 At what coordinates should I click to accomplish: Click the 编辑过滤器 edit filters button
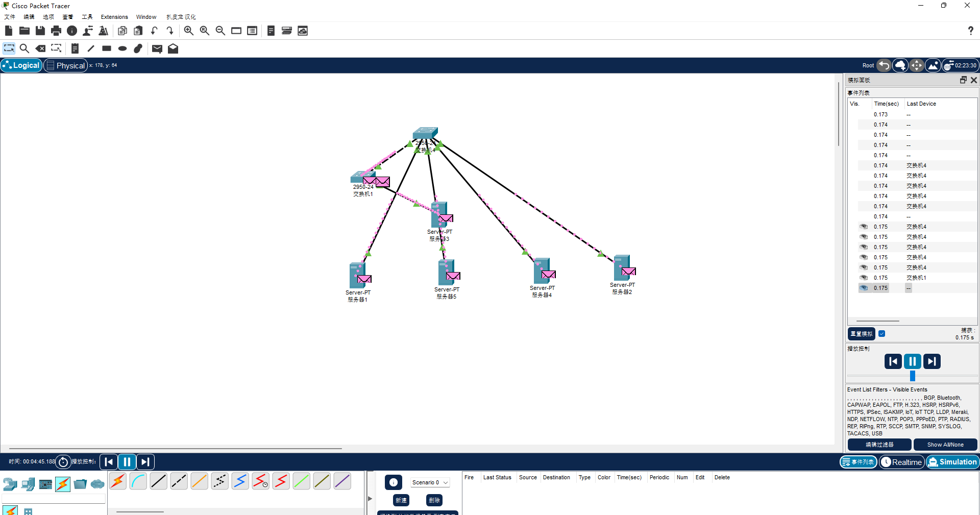[879, 445]
